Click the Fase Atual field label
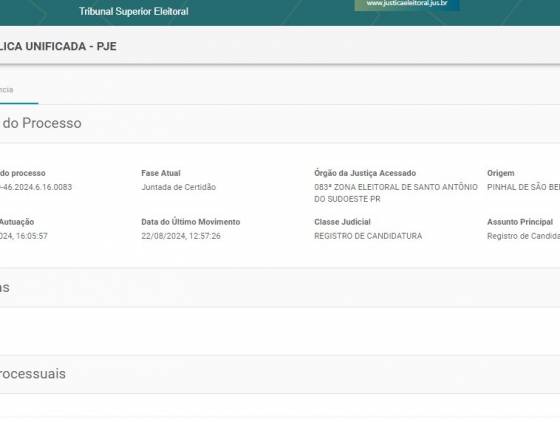 pyautogui.click(x=161, y=173)
